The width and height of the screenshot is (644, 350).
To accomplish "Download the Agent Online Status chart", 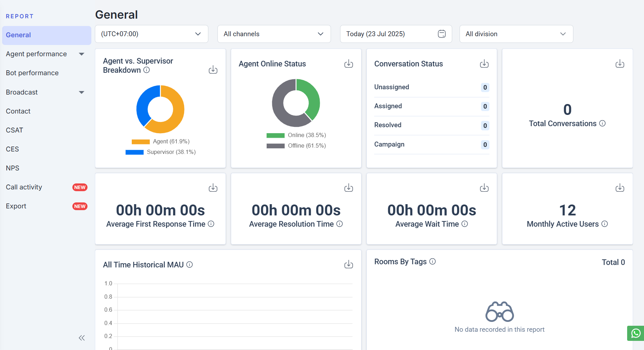I will [x=349, y=64].
